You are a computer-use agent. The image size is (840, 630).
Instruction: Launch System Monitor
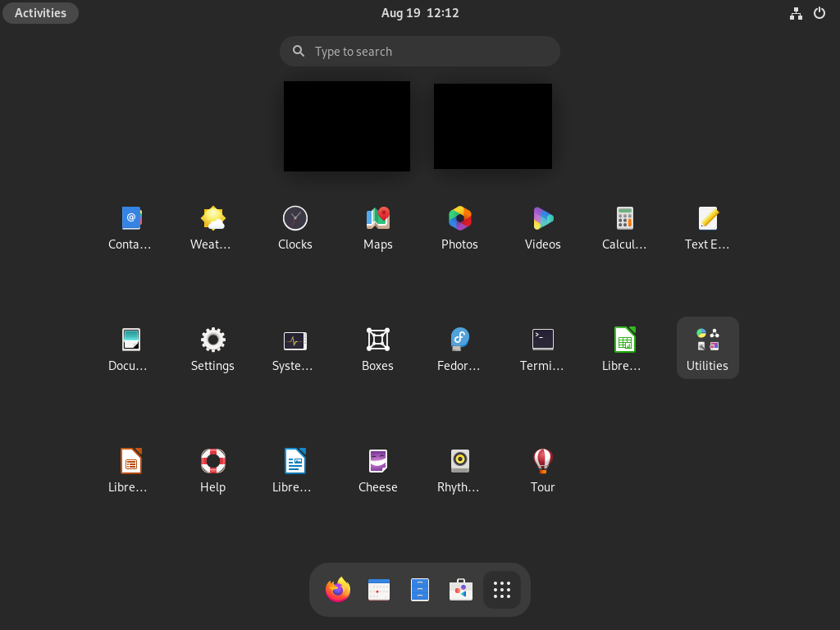[295, 349]
